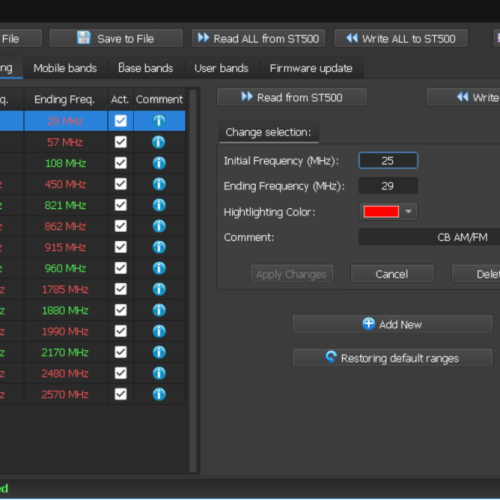Click the Ending Frequency input field
500x500 pixels.
[x=388, y=186]
